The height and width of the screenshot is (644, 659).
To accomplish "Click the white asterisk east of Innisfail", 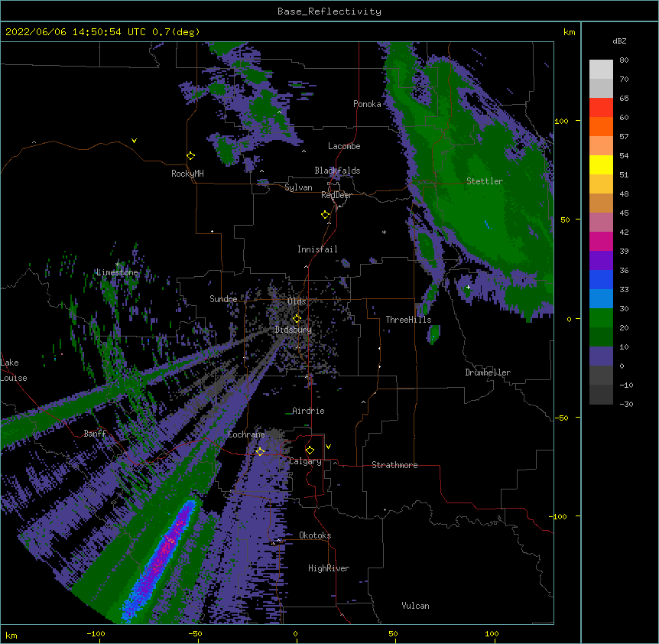I will [x=384, y=232].
